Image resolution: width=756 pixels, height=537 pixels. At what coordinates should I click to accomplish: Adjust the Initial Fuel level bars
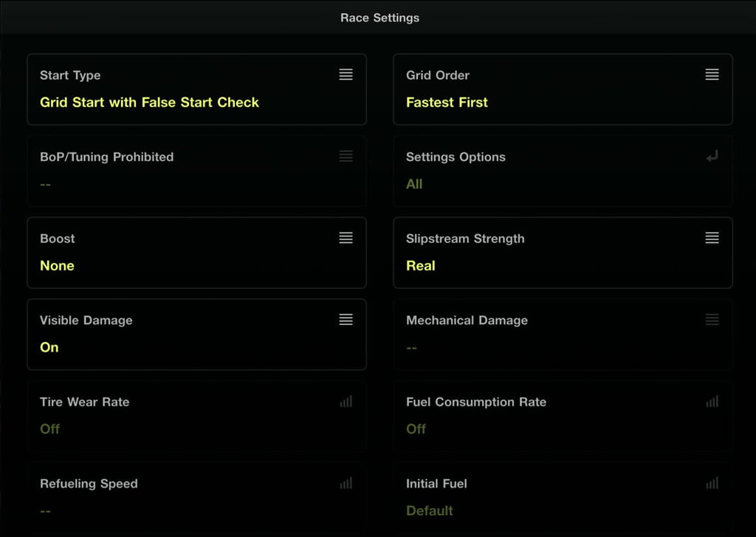click(712, 484)
